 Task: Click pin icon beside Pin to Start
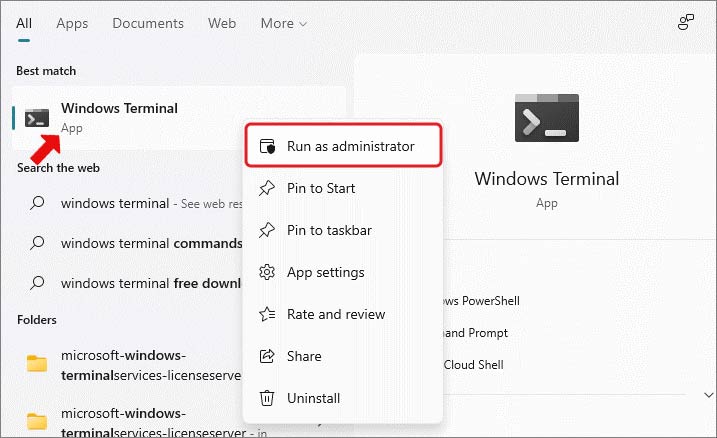pyautogui.click(x=267, y=188)
